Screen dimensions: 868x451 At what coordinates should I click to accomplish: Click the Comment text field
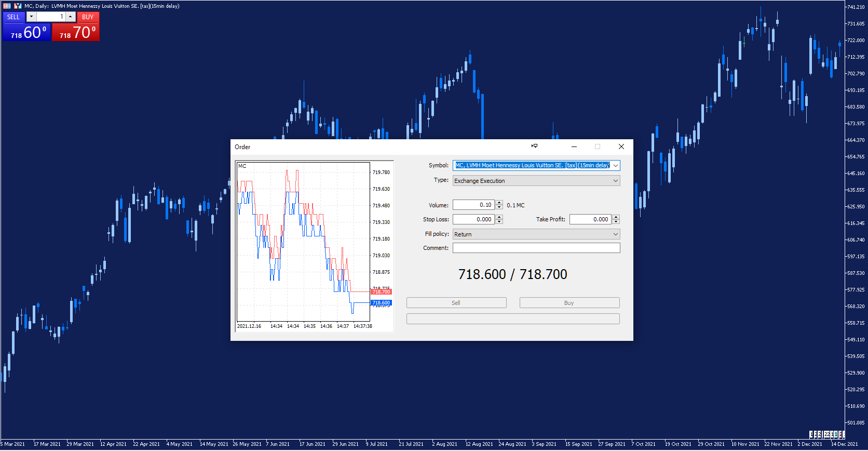pyautogui.click(x=536, y=248)
